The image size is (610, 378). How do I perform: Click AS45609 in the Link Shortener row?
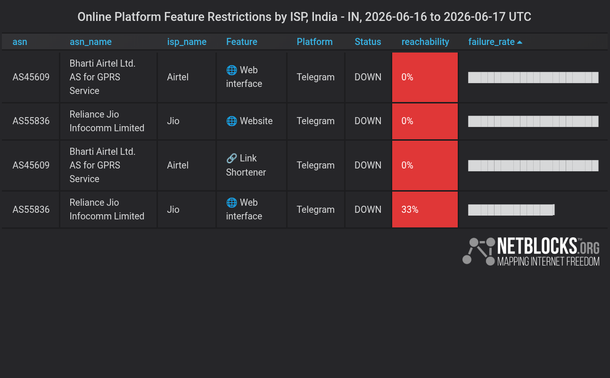pyautogui.click(x=31, y=166)
